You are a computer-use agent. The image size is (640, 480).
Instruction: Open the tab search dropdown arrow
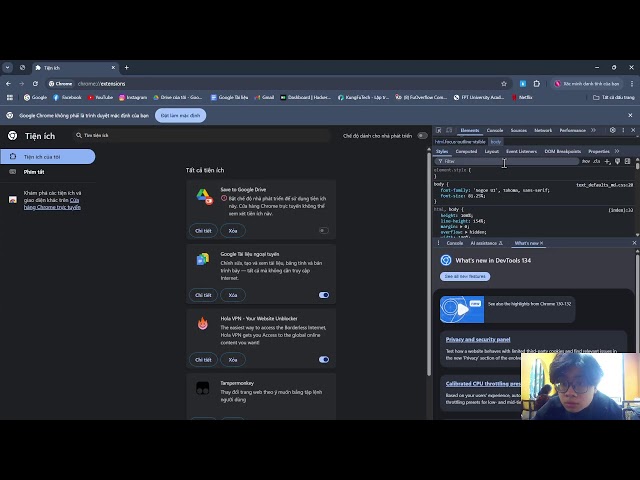(7, 68)
